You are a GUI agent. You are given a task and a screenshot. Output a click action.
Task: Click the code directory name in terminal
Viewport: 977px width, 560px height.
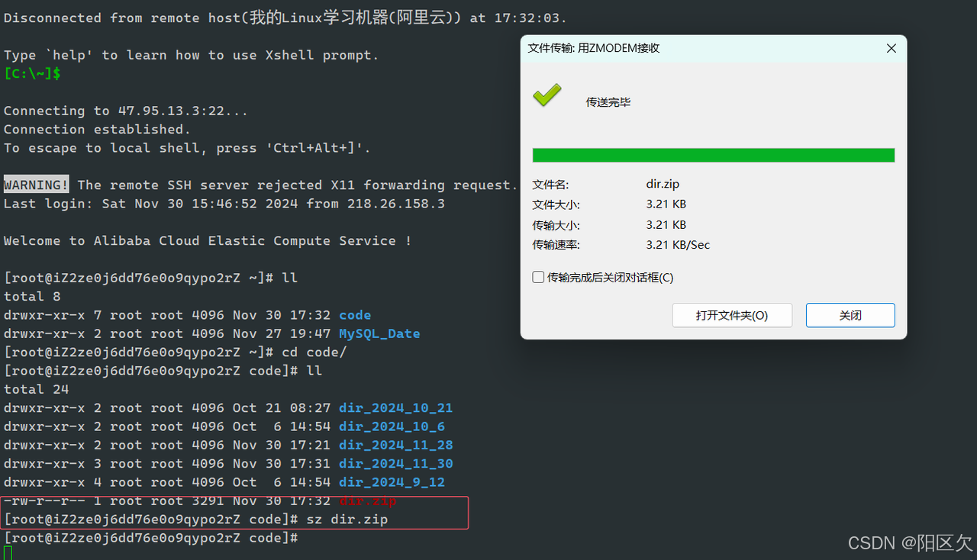click(355, 315)
